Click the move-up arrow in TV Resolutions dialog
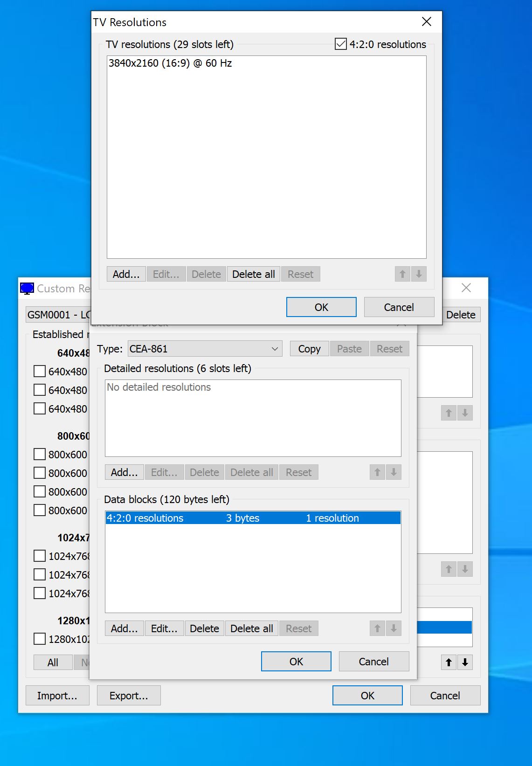This screenshot has width=532, height=766. pyautogui.click(x=402, y=274)
